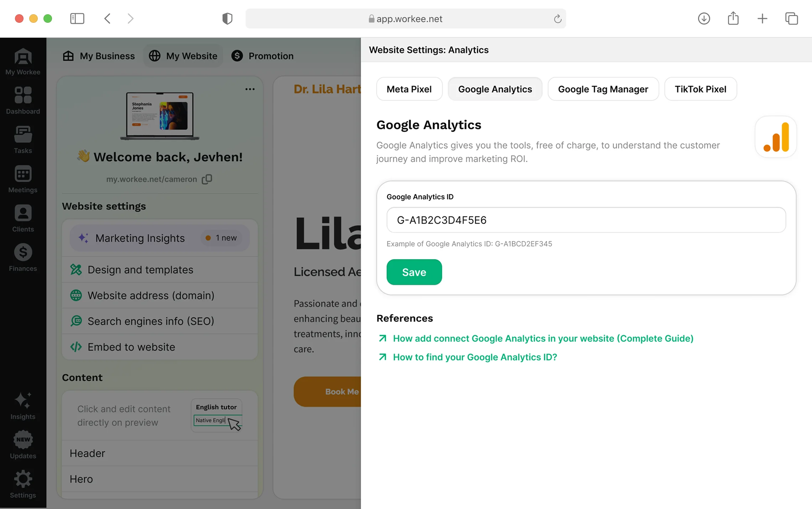Open the Complete Guide reference link

tap(543, 339)
